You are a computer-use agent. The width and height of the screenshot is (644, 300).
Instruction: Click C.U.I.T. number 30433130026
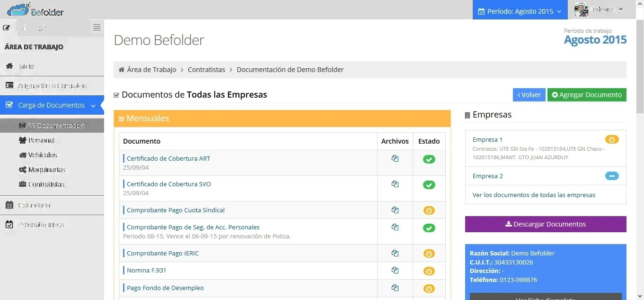tap(513, 262)
